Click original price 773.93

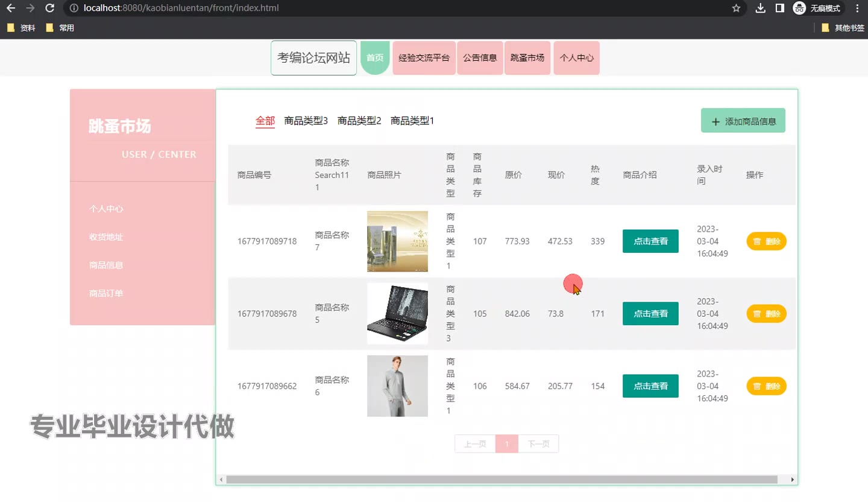point(517,241)
